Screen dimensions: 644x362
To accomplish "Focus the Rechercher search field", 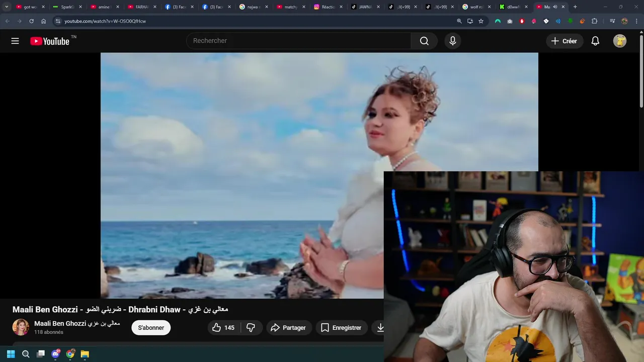I will (299, 41).
